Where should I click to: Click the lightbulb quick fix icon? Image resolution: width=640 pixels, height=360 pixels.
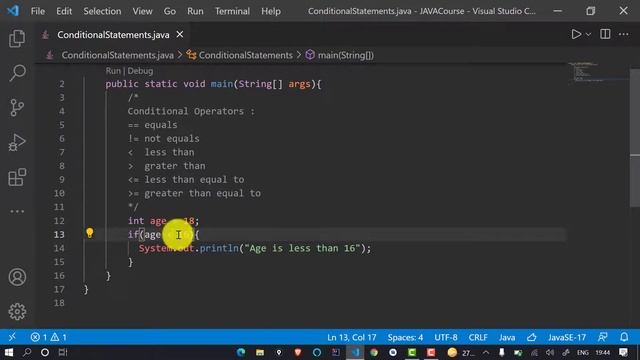(x=90, y=233)
